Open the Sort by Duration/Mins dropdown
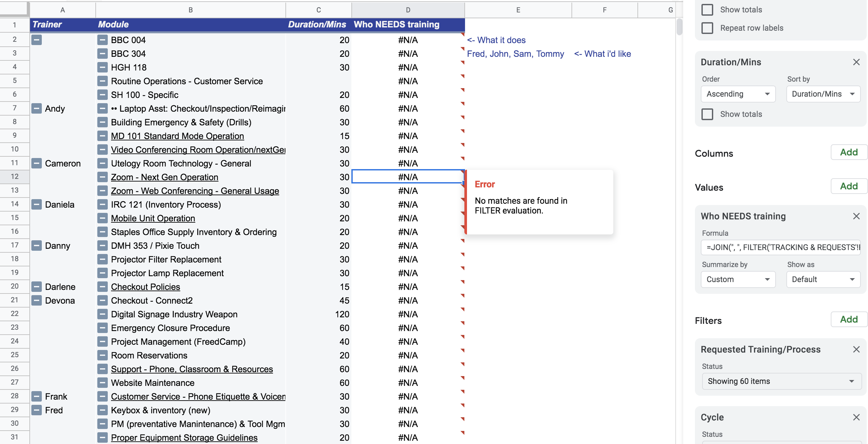868x444 pixels. (x=823, y=94)
